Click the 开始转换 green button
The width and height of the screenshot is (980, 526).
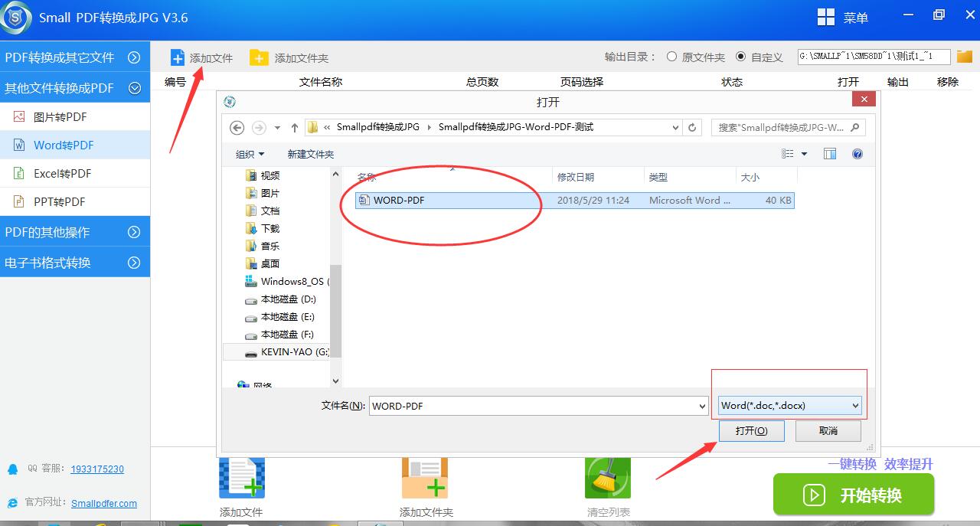pos(854,495)
